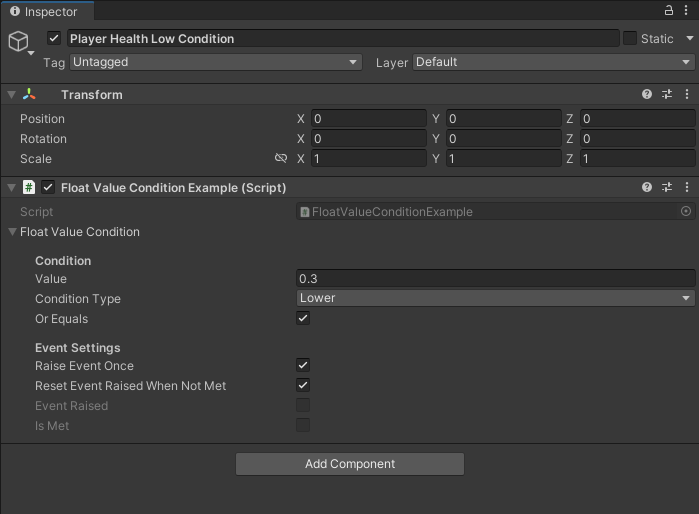The height and width of the screenshot is (514, 699).
Task: Open Transform component more options menu
Action: (x=687, y=94)
